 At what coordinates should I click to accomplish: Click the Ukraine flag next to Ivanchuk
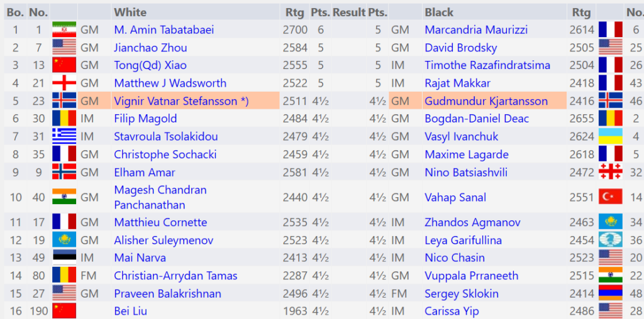(x=610, y=136)
